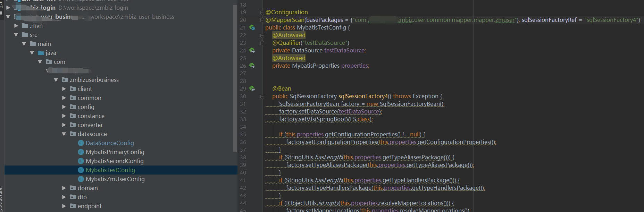Click the client package icon
The height and width of the screenshot is (212, 644).
pyautogui.click(x=73, y=89)
